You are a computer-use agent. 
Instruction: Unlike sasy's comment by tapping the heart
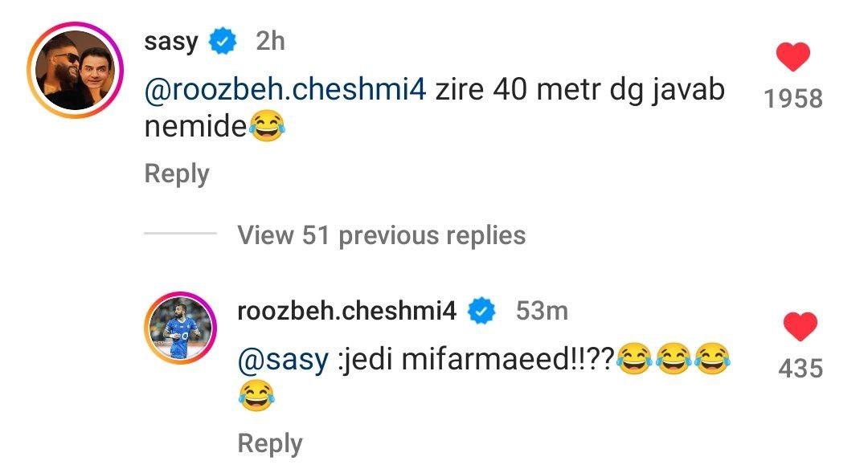pos(793,55)
